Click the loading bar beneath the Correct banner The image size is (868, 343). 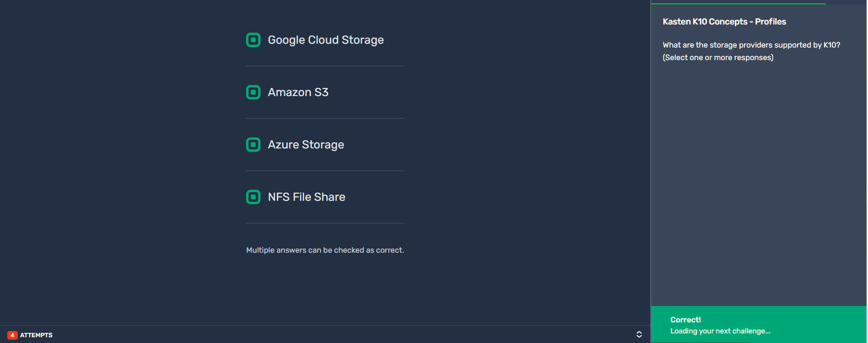coord(701,342)
